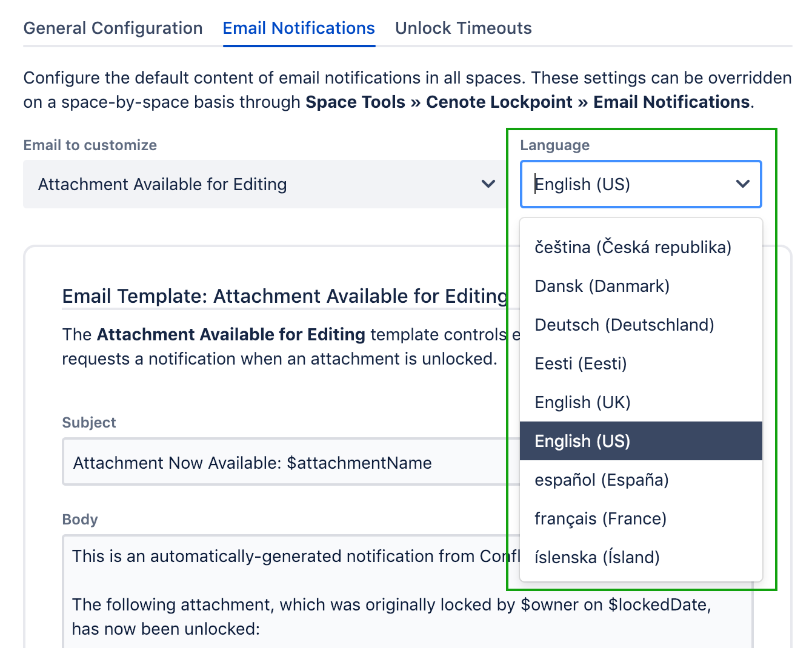812x648 pixels.
Task: Click the Language label above the dropdown
Action: [x=554, y=145]
